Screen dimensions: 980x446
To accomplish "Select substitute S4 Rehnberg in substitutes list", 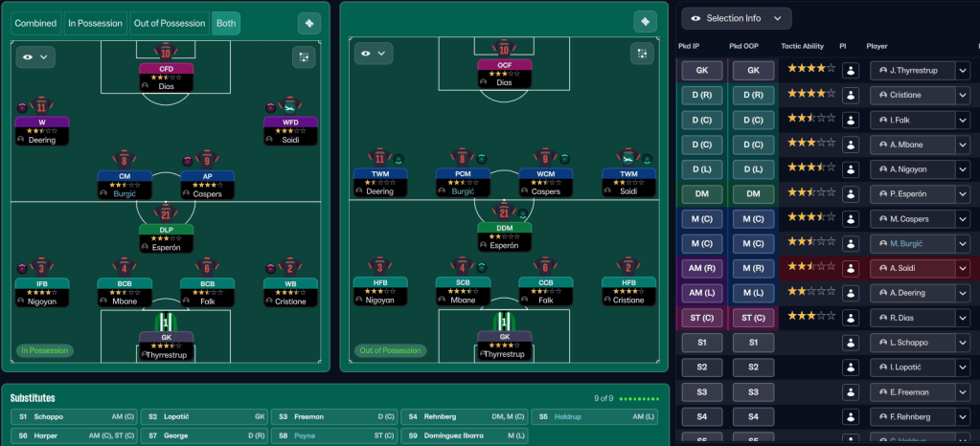I will 464,417.
